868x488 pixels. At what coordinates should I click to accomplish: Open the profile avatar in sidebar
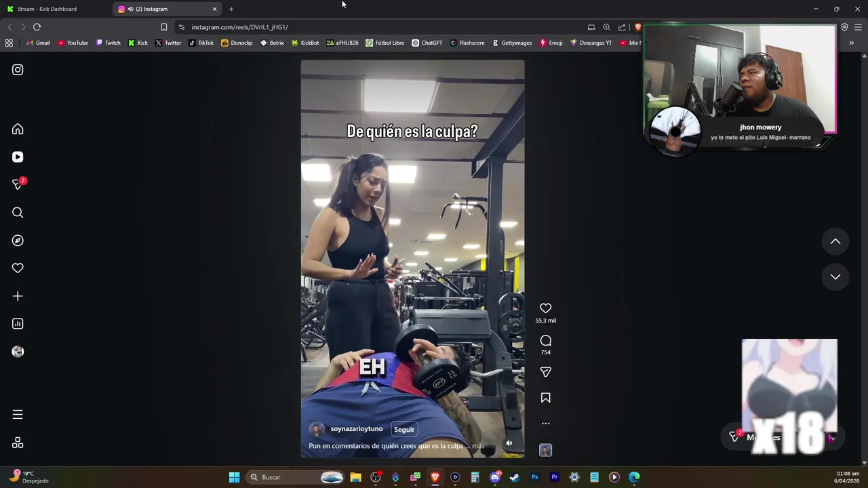[18, 352]
